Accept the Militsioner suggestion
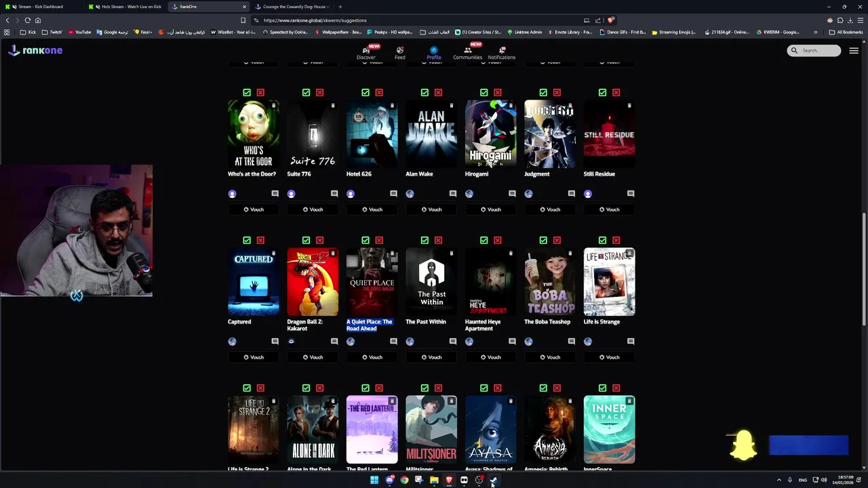This screenshot has height=488, width=868. (425, 388)
